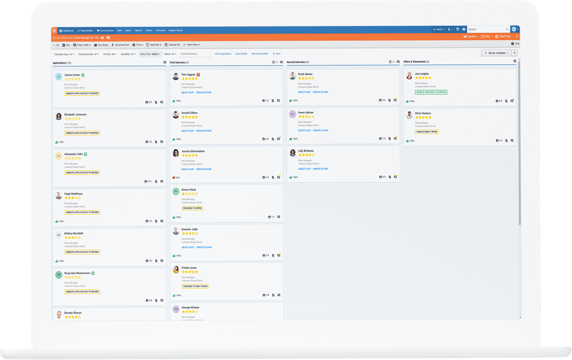The image size is (572, 360).
Task: Click the arrow button beside Sort by Candidate
Action: (x=514, y=53)
